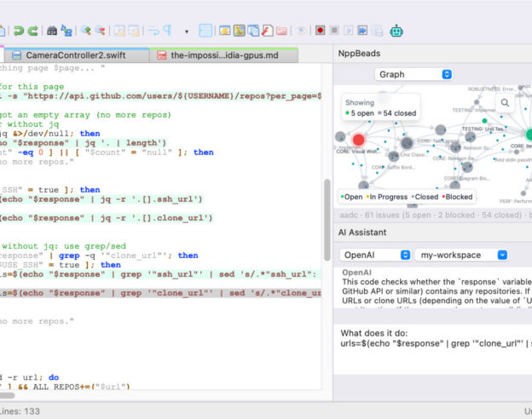Switch to the CameraController2.swift tab
This screenshot has height=419, width=532.
coord(76,55)
